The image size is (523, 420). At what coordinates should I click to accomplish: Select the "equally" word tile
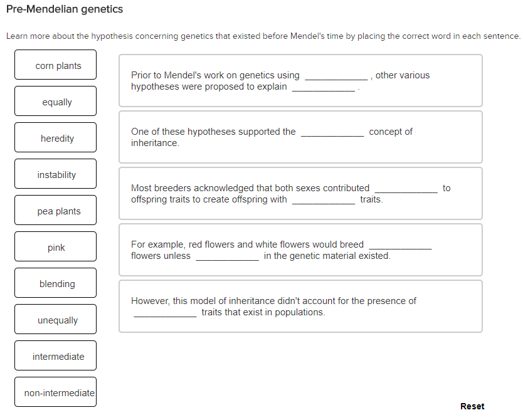[55, 101]
